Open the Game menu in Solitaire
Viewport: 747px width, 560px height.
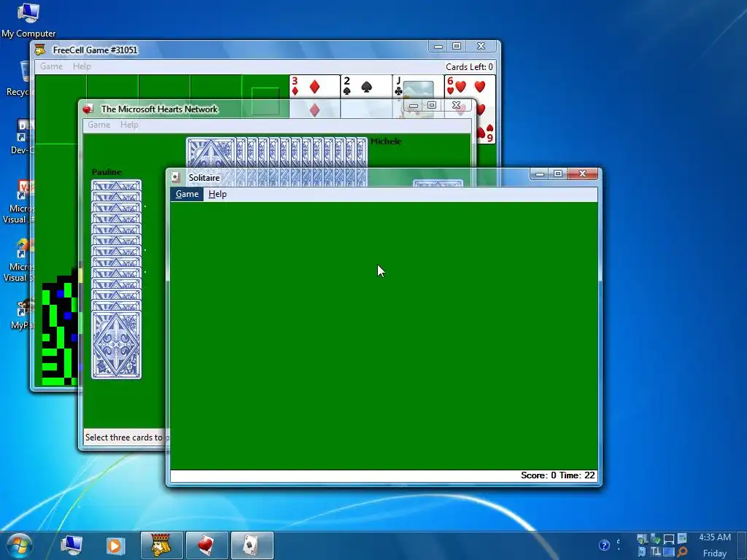(x=187, y=194)
